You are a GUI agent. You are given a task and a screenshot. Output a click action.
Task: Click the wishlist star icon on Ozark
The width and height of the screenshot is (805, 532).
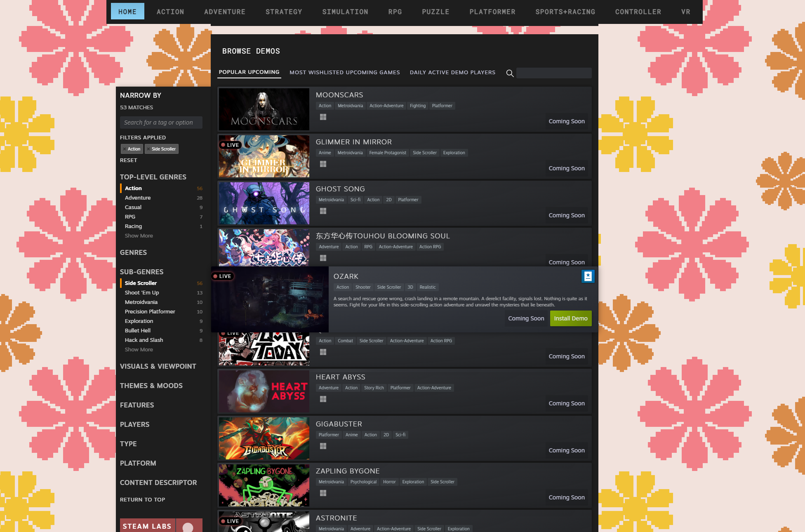tap(588, 276)
